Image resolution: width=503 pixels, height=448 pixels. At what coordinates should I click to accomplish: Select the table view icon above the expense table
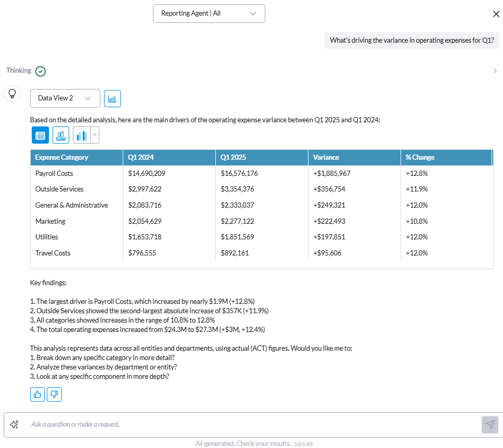pos(40,135)
